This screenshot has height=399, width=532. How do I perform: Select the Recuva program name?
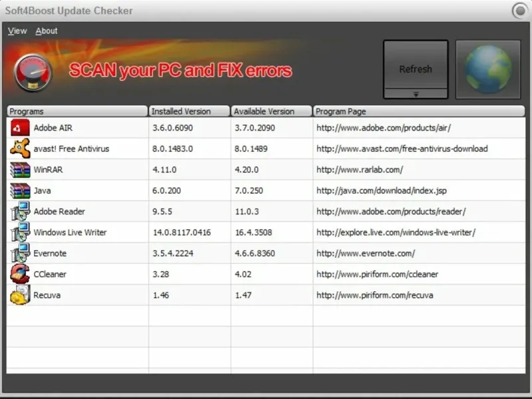click(x=47, y=295)
